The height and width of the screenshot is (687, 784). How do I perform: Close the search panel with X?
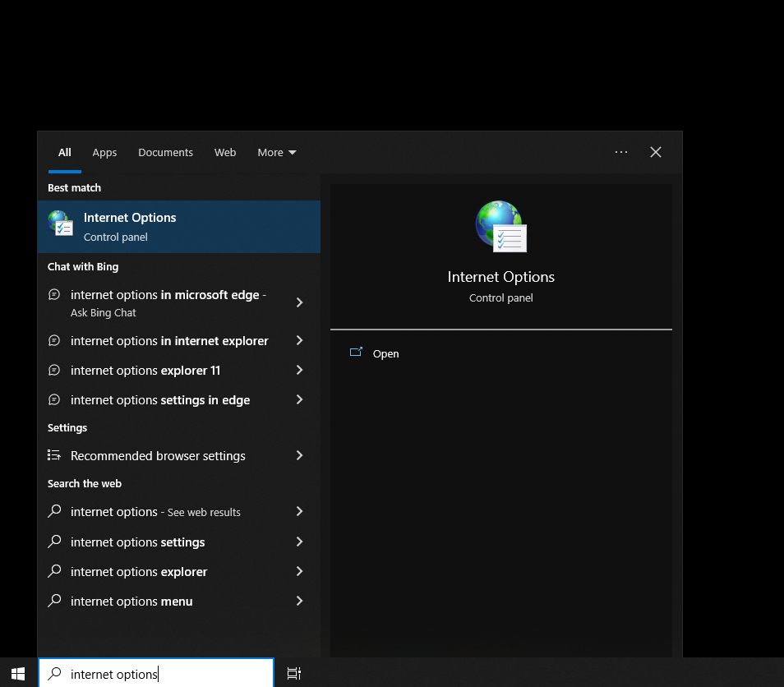click(x=656, y=152)
